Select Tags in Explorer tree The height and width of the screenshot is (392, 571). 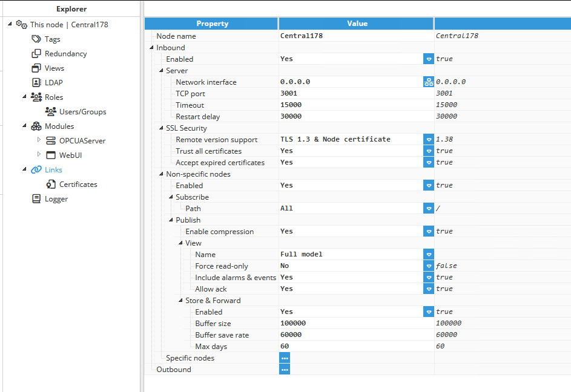[53, 39]
